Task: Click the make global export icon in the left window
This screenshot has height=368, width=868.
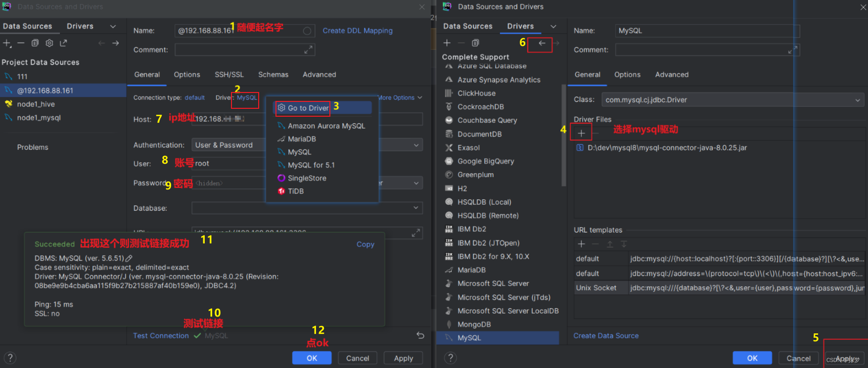Action: tap(63, 43)
